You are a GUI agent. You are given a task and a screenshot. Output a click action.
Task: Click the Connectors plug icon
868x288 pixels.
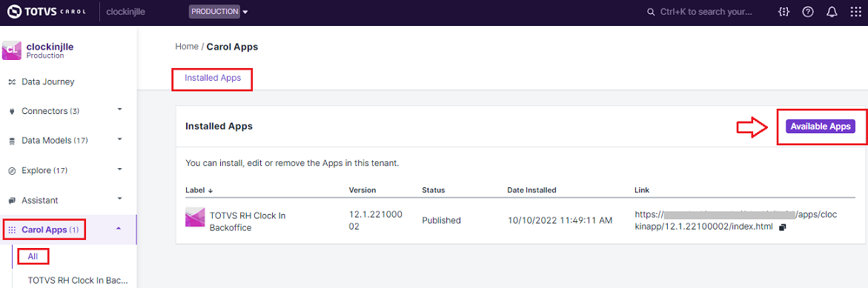(12, 111)
